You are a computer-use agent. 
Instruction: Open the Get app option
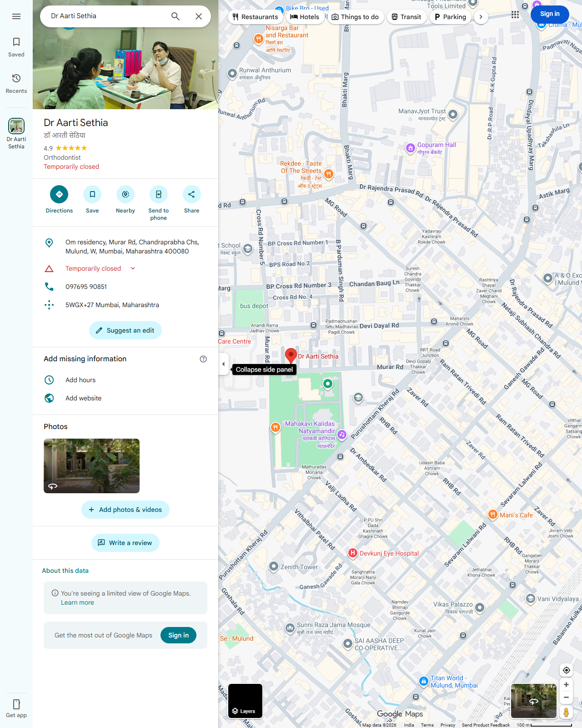pyautogui.click(x=16, y=708)
